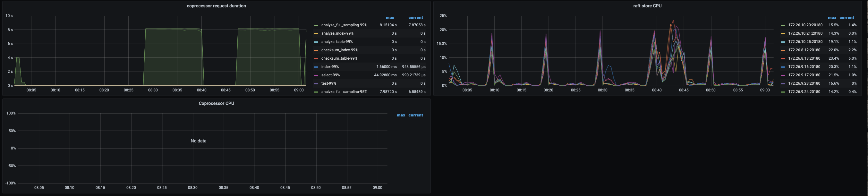This screenshot has height=196, width=868.
Task: Click the 172.26.8.12:20180 orange color icon
Action: (x=783, y=50)
